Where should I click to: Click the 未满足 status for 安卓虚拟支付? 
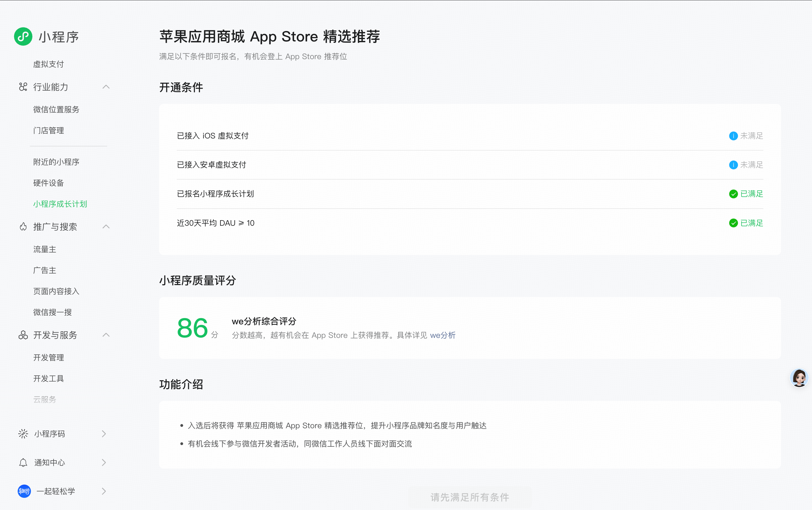(x=752, y=165)
